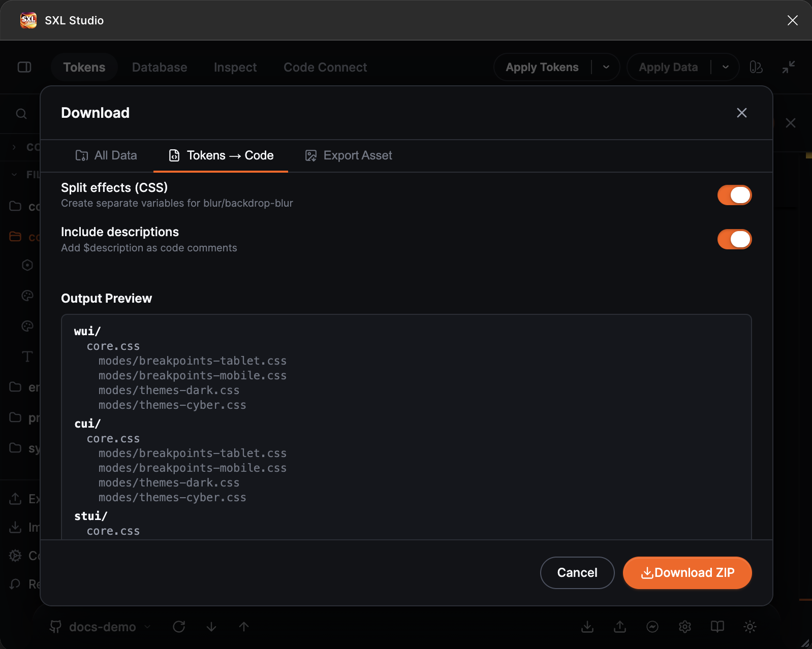
Task: Open the settings gear icon in bottom bar
Action: coord(685,627)
